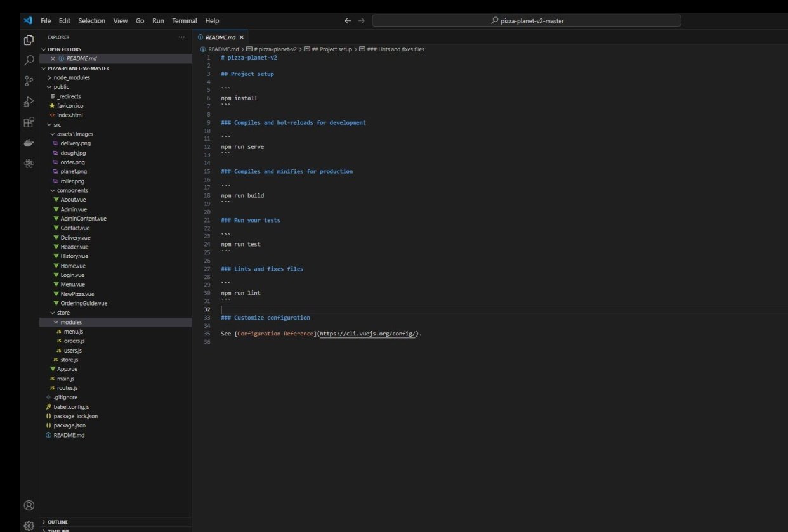788x532 pixels.
Task: Open package-lock.json file
Action: [115, 416]
